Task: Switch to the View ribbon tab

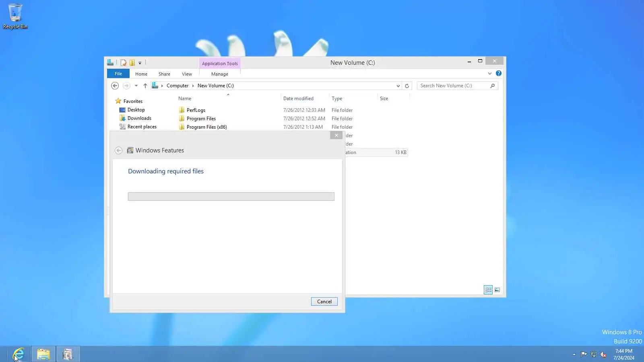Action: coord(187,74)
